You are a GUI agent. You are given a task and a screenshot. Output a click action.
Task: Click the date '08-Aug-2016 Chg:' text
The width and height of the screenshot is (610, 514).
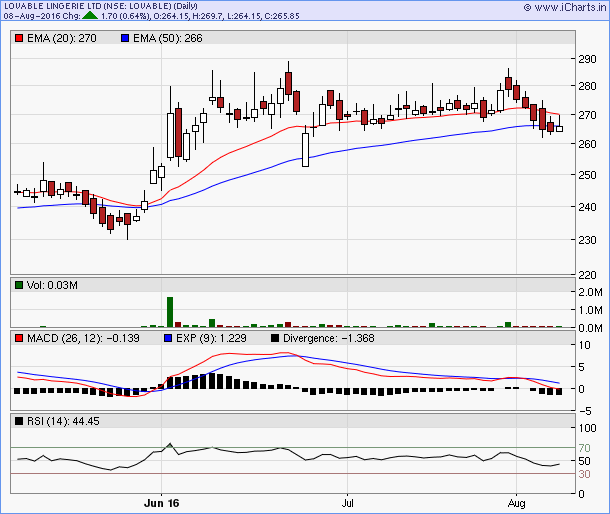42,16
